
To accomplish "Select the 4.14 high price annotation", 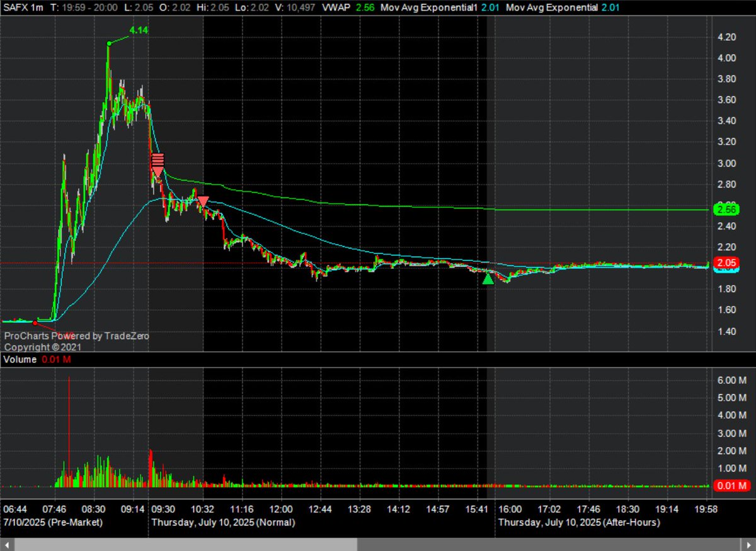I will pyautogui.click(x=138, y=30).
